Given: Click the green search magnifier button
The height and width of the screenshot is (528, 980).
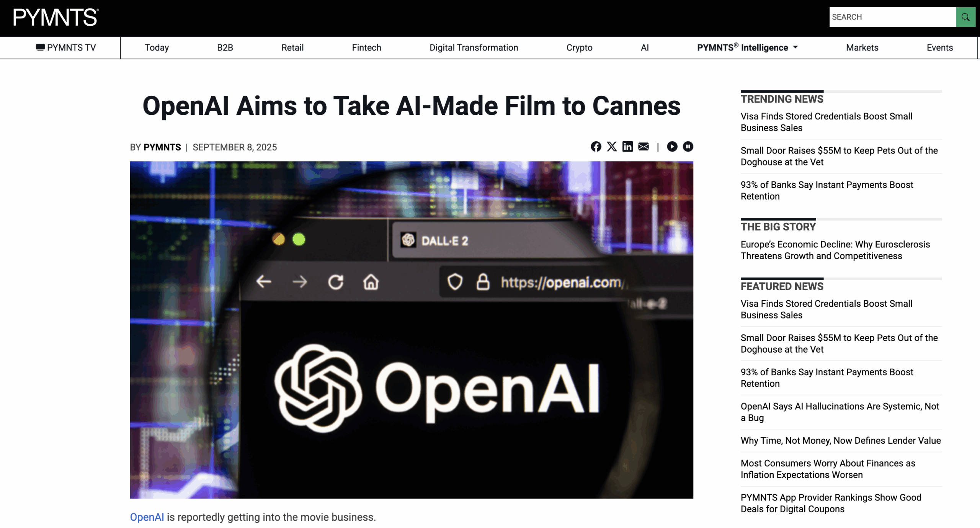Looking at the screenshot, I should click(x=965, y=17).
